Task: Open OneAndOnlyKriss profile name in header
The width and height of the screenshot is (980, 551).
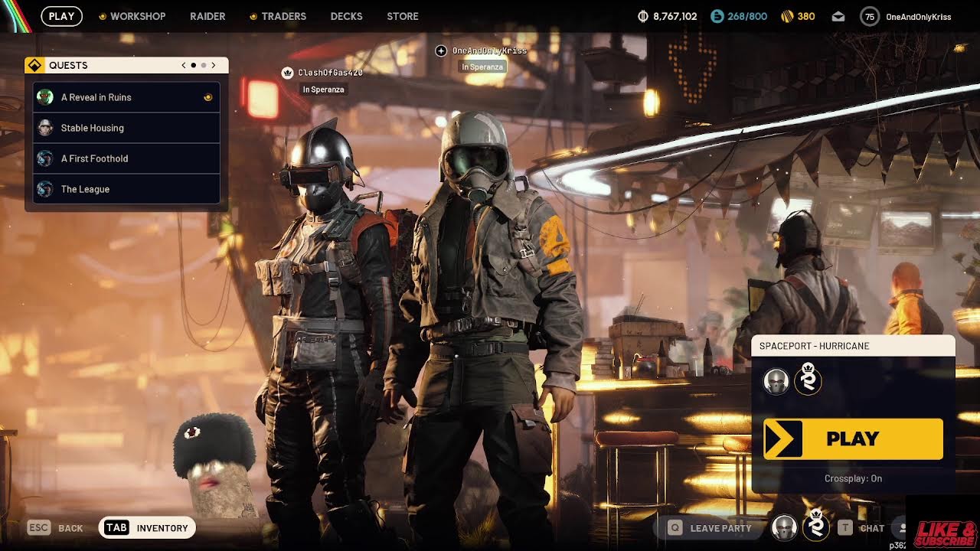Action: tap(918, 16)
